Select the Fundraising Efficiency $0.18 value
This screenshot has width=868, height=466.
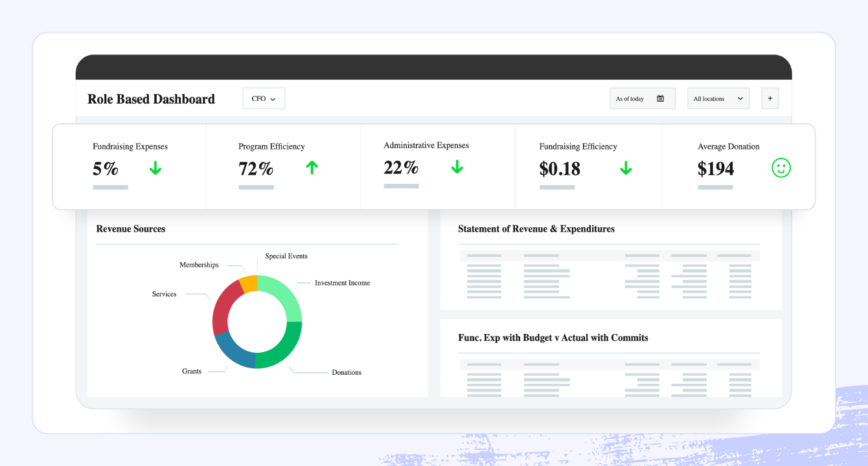(560, 169)
